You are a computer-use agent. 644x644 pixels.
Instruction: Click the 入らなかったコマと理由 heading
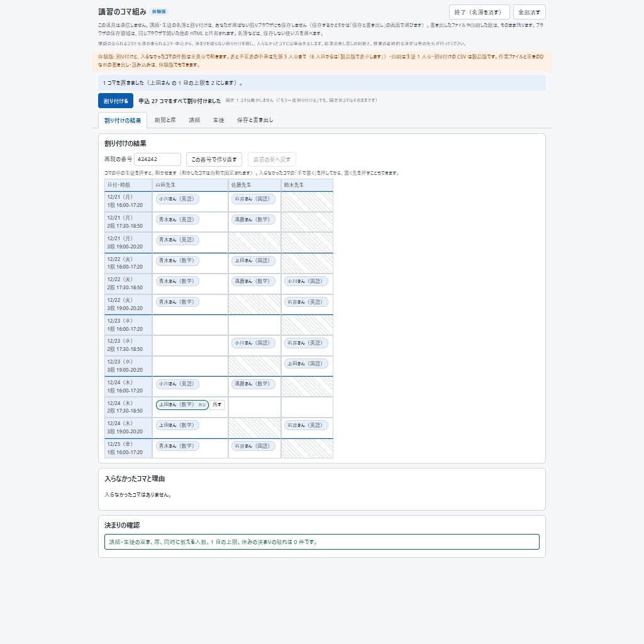[x=135, y=479]
